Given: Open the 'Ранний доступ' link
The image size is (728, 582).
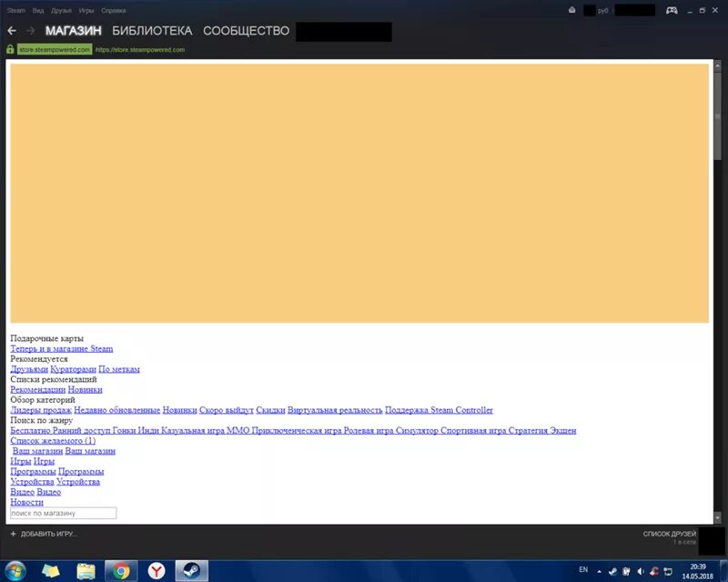Looking at the screenshot, I should (x=81, y=430).
